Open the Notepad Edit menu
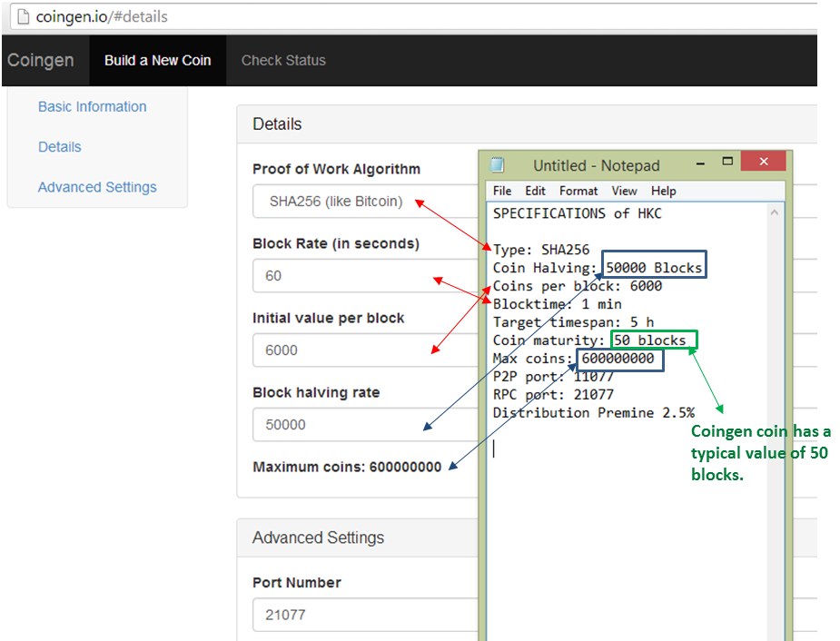 (535, 192)
